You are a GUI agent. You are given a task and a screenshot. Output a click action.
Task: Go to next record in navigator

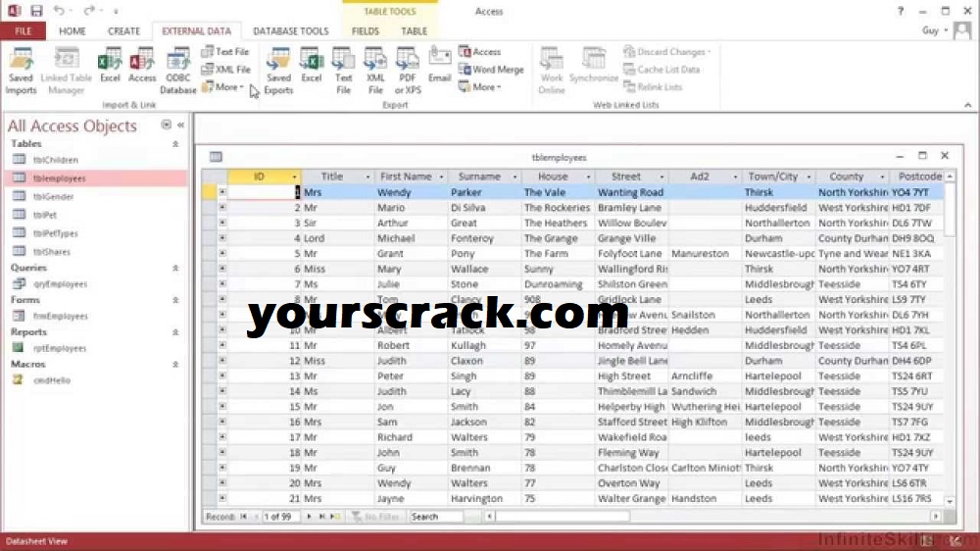coord(309,517)
